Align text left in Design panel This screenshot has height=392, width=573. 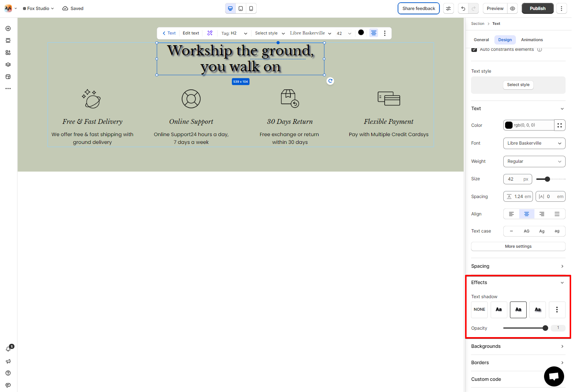point(511,214)
